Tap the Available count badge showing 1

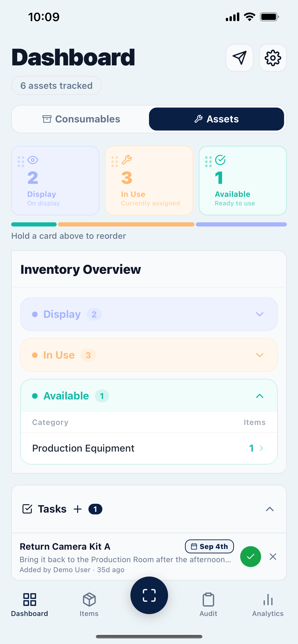click(x=102, y=396)
